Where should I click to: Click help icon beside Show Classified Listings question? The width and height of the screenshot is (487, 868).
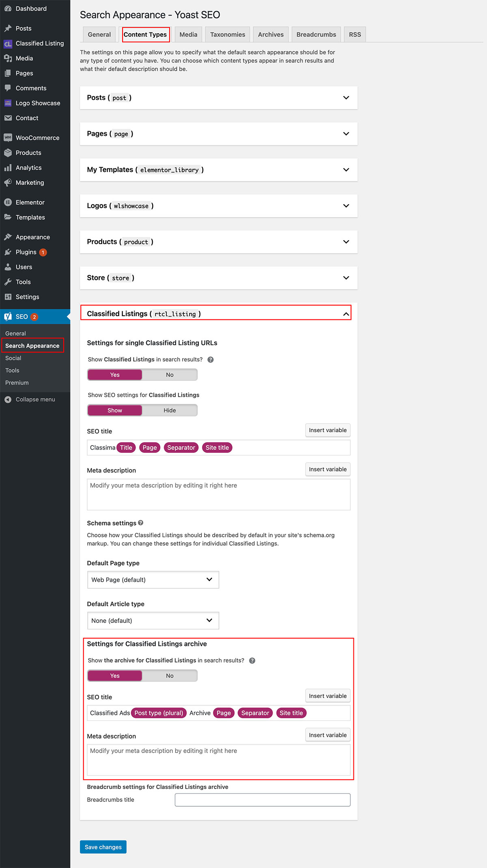tap(211, 360)
